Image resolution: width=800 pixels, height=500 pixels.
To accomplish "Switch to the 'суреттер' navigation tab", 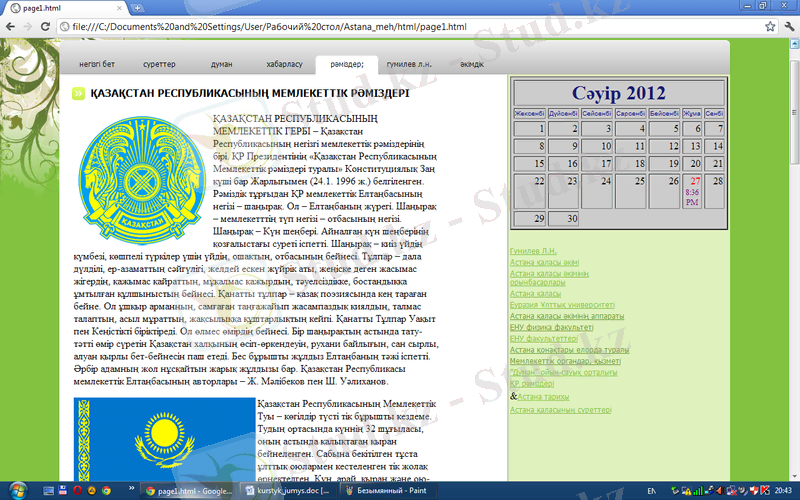I will (x=158, y=64).
